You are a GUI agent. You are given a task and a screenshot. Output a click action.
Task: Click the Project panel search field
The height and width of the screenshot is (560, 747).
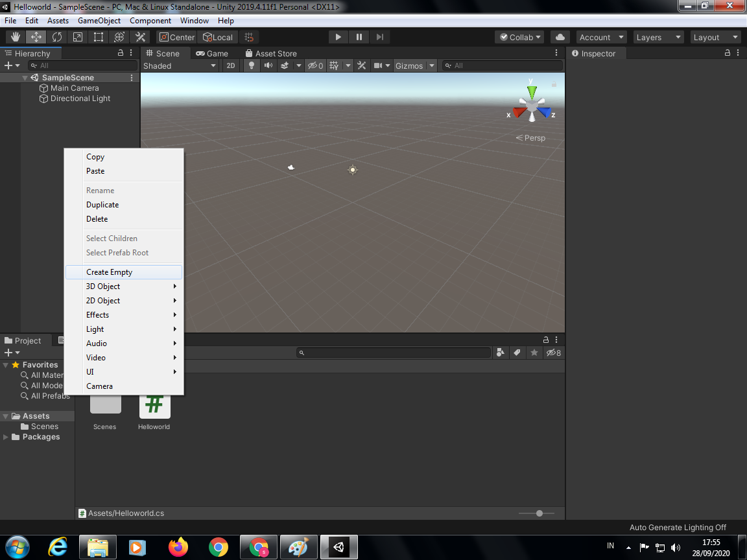tap(393, 353)
